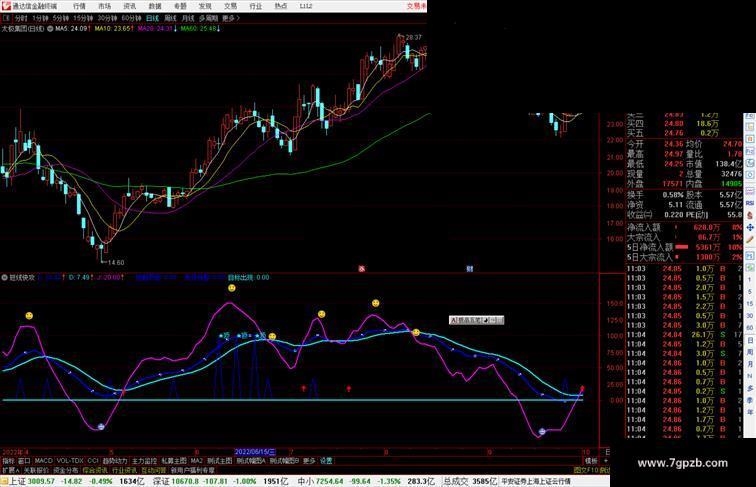Viewport: 756px width, 487px height.
Task: Select the 60-minute shortcut in right sidebar
Action: [750, 328]
